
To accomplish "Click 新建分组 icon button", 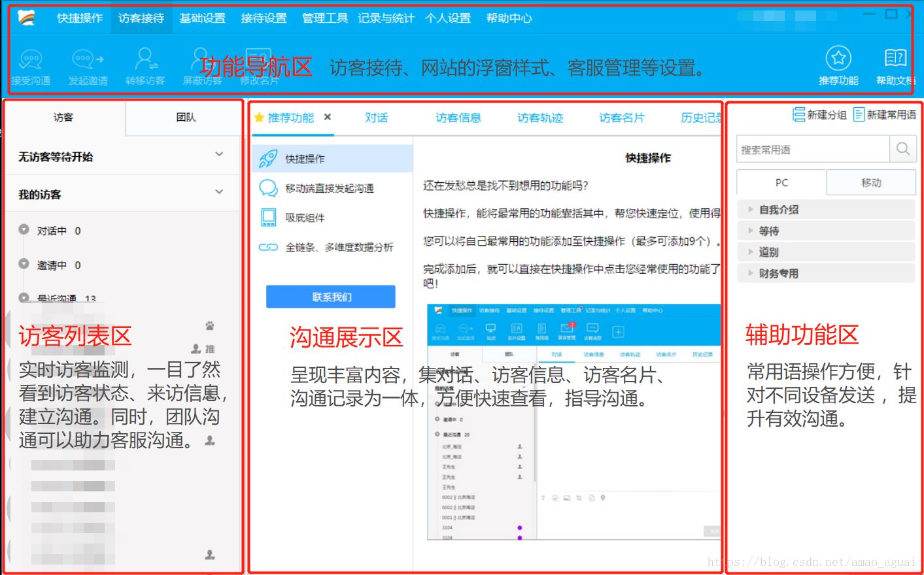I will (819, 114).
